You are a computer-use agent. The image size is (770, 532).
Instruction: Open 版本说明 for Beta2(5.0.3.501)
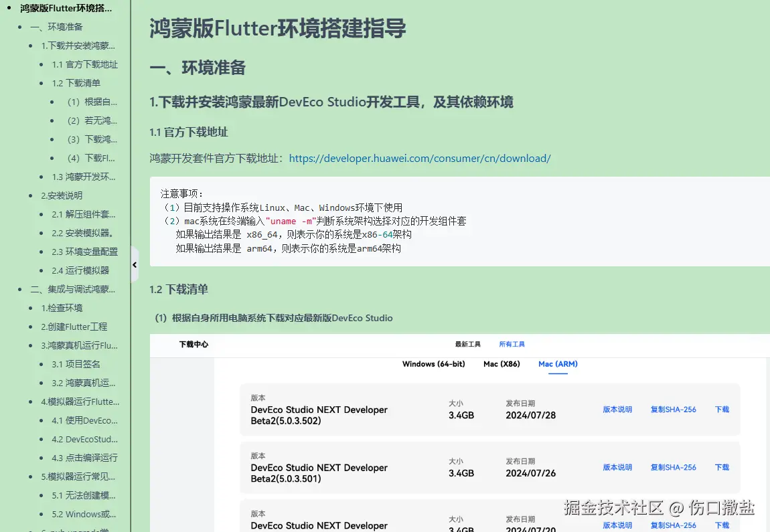pyautogui.click(x=617, y=467)
